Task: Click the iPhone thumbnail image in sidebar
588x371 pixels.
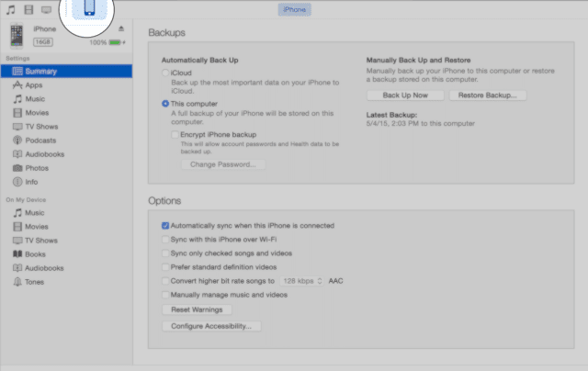Action: click(17, 36)
